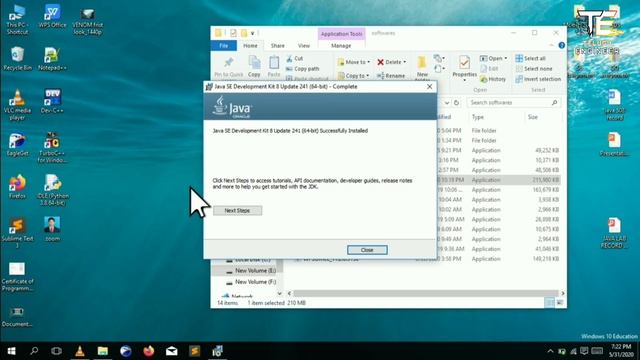
Task: Click Cut in the Explorer ribbon
Action: 294,59
